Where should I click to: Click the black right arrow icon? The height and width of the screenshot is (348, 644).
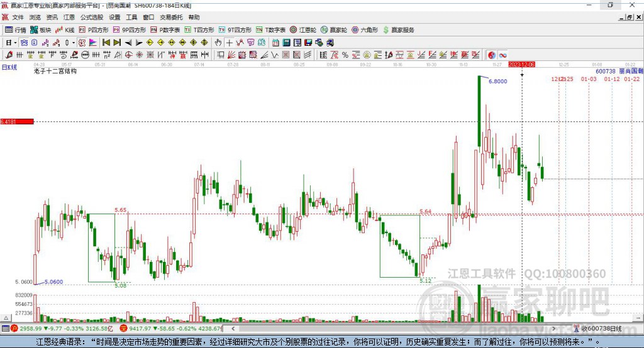139,43
